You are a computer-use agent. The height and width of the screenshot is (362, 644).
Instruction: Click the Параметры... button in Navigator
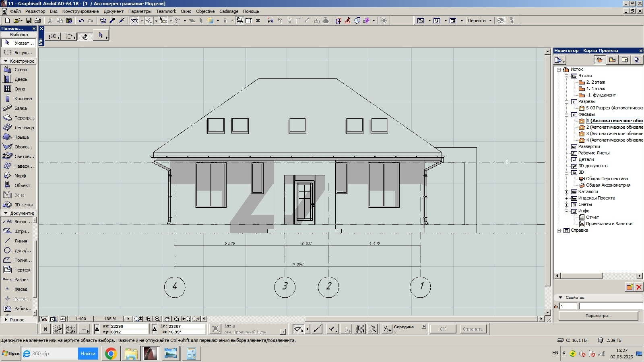pyautogui.click(x=599, y=316)
